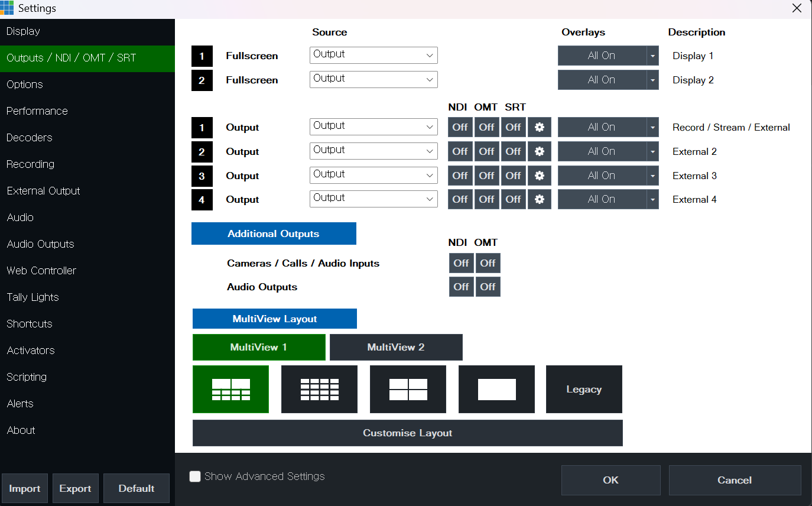Click All On overlays for External 3
This screenshot has height=506, width=812.
[x=602, y=176]
